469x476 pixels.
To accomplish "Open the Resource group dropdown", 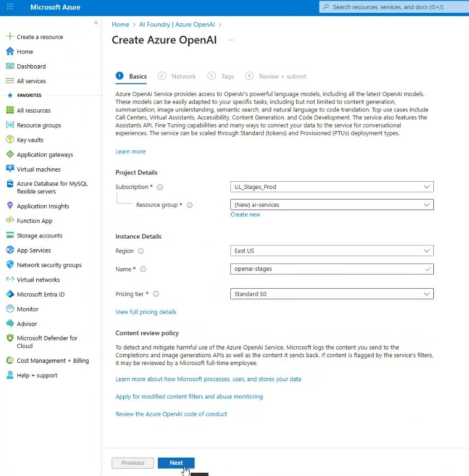I will click(x=332, y=205).
